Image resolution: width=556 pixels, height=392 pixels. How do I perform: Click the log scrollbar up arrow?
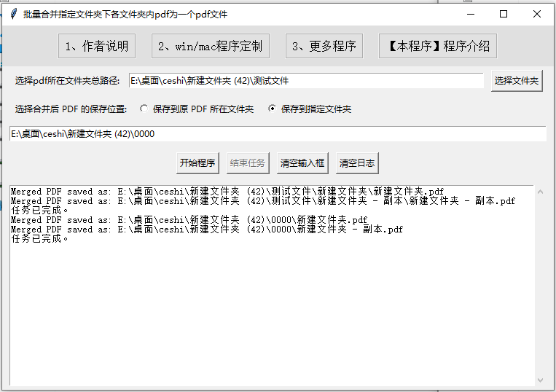(540, 192)
